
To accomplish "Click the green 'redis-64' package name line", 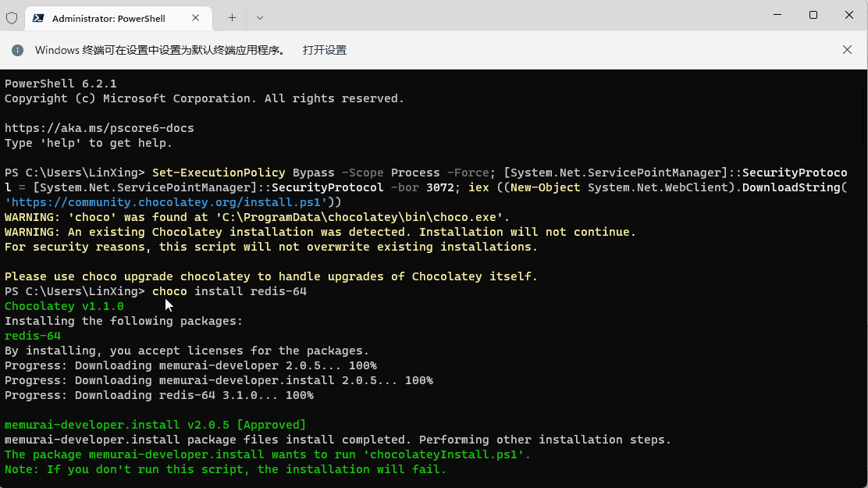I will (x=33, y=336).
